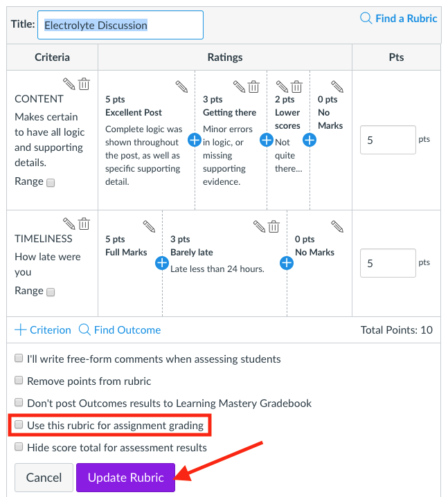This screenshot has width=448, height=497.
Task: Add rating between Excellent Post and Getting there
Action: (195, 140)
